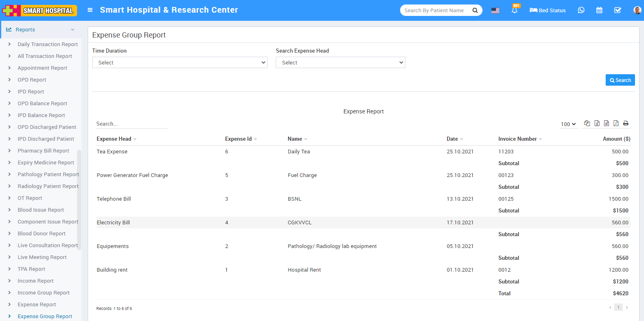Screen dimensions: 644x321
Task: Open WhatsApp chat icon in header
Action: pos(581,10)
